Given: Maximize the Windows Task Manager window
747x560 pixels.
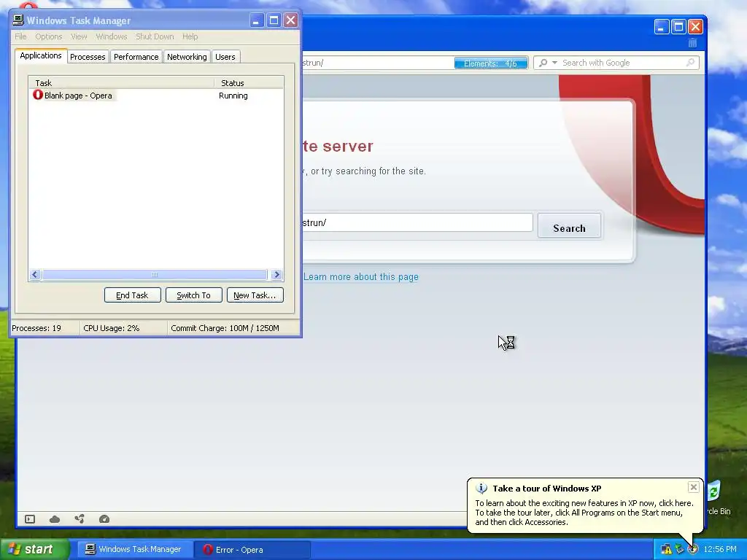Looking at the screenshot, I should pyautogui.click(x=274, y=20).
